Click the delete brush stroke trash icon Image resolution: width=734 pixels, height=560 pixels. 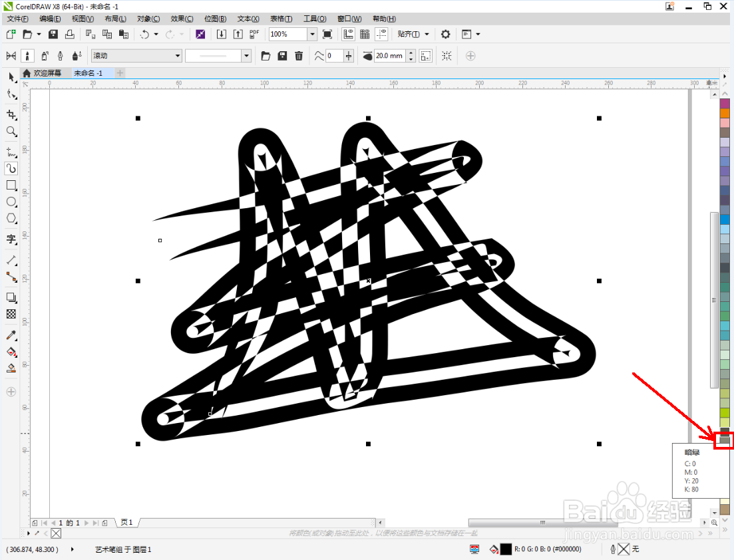[x=299, y=56]
